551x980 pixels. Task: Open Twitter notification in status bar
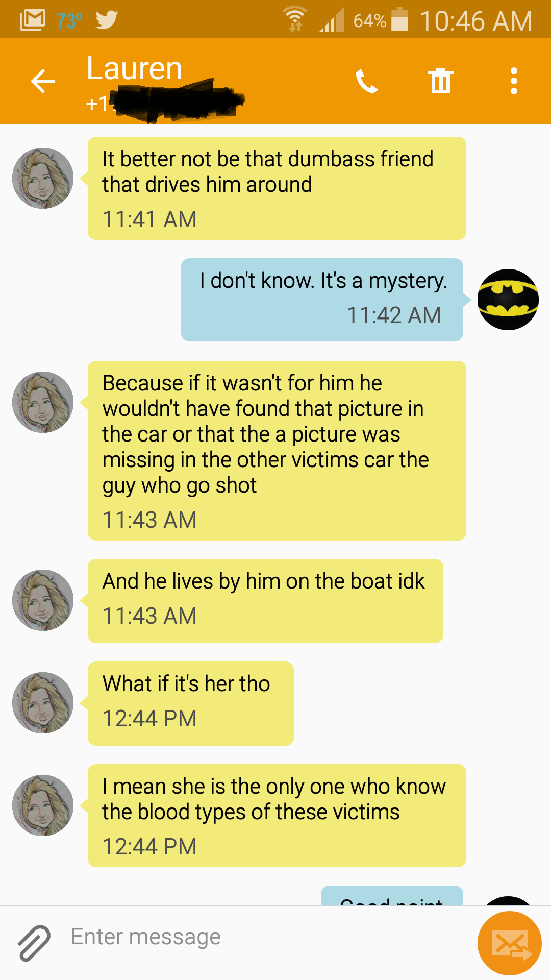(x=107, y=20)
